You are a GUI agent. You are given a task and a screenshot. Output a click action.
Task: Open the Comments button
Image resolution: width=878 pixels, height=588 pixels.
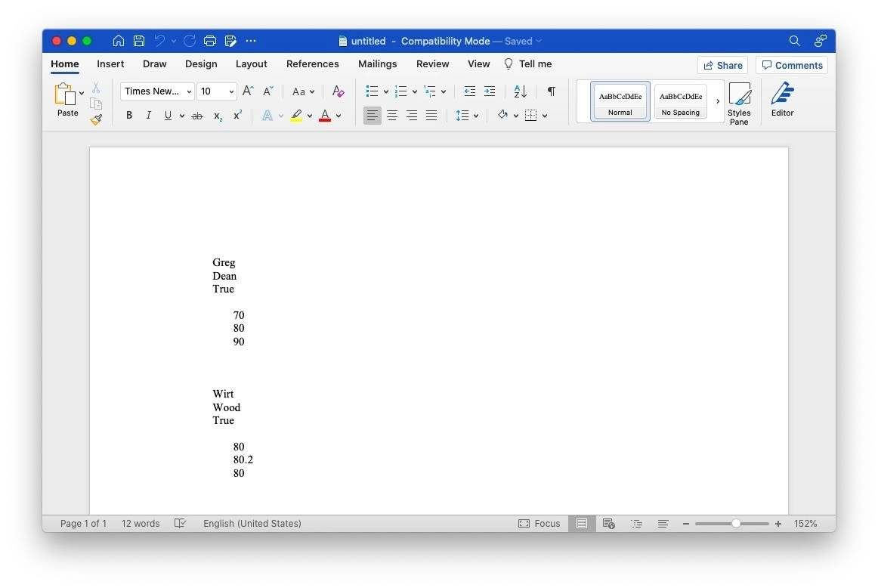792,65
